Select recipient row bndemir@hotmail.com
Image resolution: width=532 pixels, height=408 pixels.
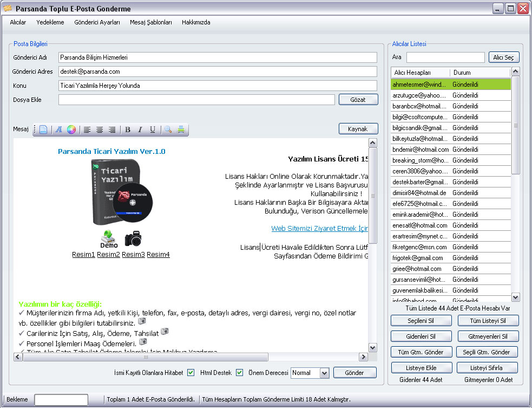(x=451, y=150)
